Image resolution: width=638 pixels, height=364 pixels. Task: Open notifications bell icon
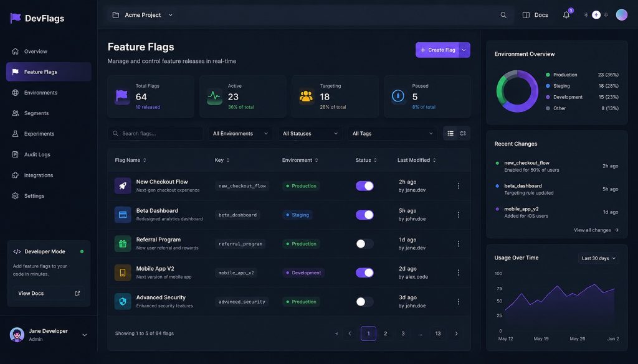566,15
